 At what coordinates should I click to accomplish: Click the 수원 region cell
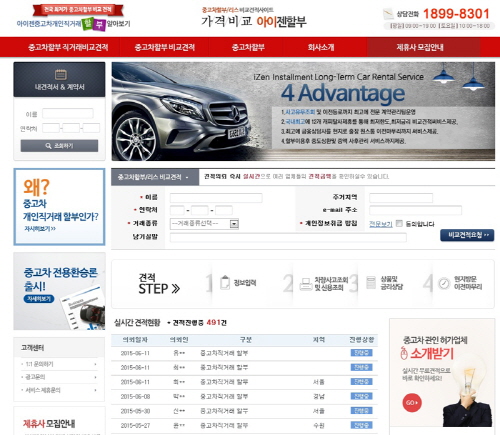[319, 426]
